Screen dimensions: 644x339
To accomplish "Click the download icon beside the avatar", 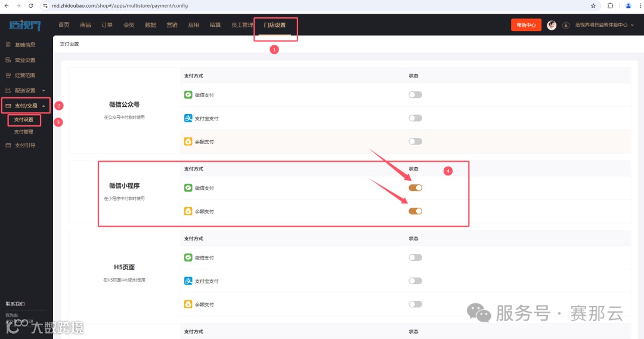I will (x=565, y=25).
